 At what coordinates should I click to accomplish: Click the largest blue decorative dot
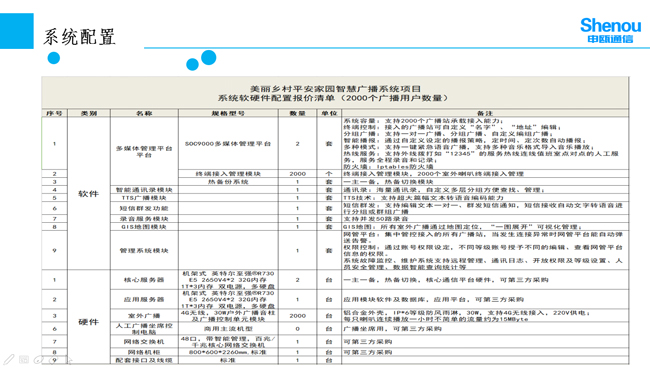click(x=209, y=57)
